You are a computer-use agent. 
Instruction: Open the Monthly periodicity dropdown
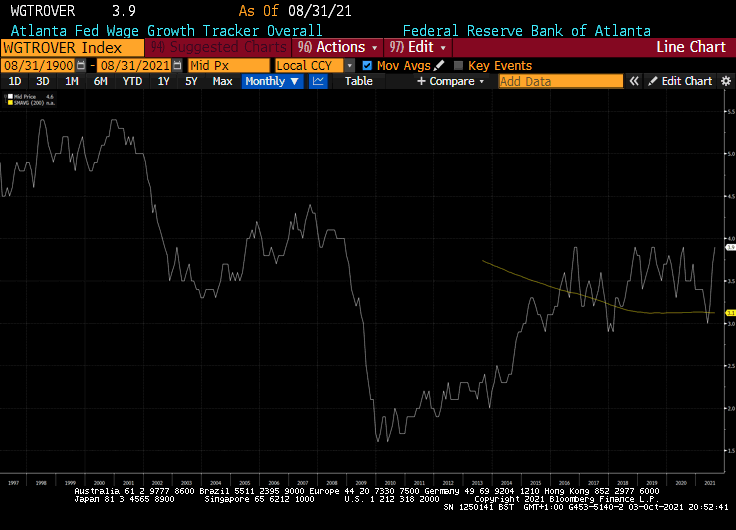(x=272, y=81)
